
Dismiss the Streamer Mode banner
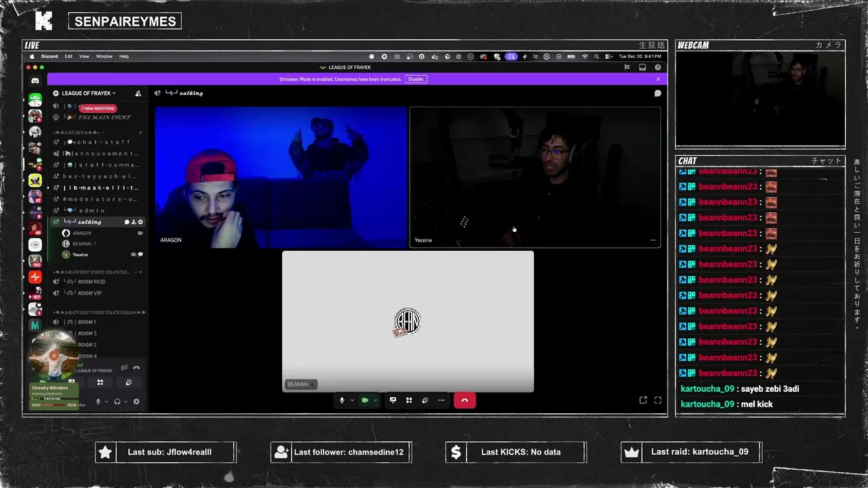658,79
